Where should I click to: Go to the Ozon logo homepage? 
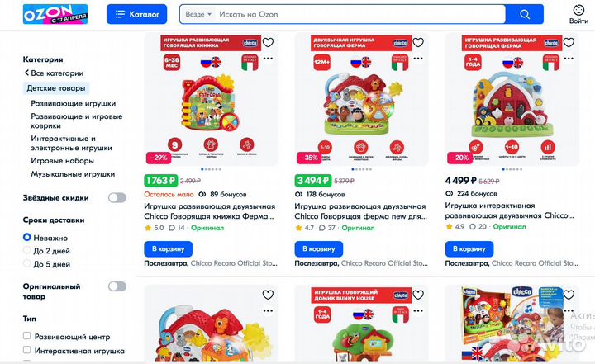tap(55, 14)
